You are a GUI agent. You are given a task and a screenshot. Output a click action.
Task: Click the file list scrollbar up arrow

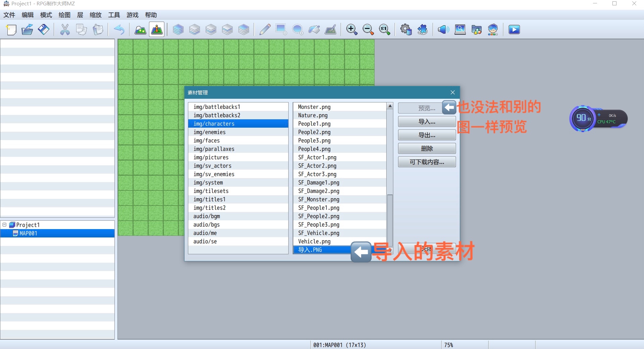pyautogui.click(x=390, y=106)
